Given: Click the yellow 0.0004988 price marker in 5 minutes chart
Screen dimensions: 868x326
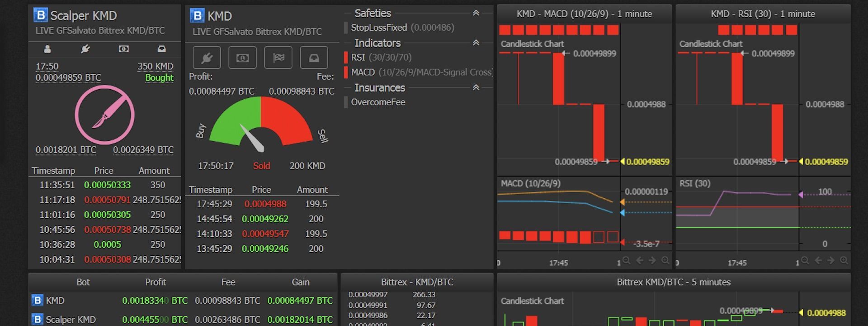Looking at the screenshot, I should tap(822, 313).
